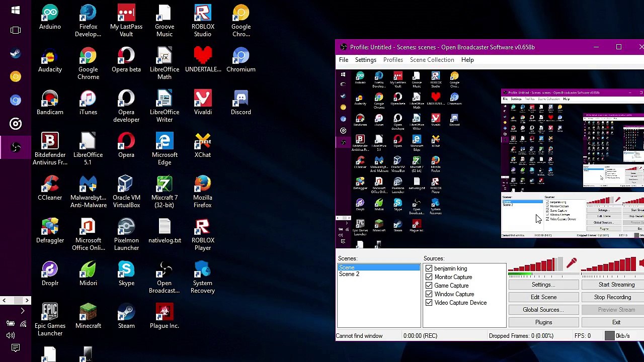Click the OBS preview area

click(490, 159)
